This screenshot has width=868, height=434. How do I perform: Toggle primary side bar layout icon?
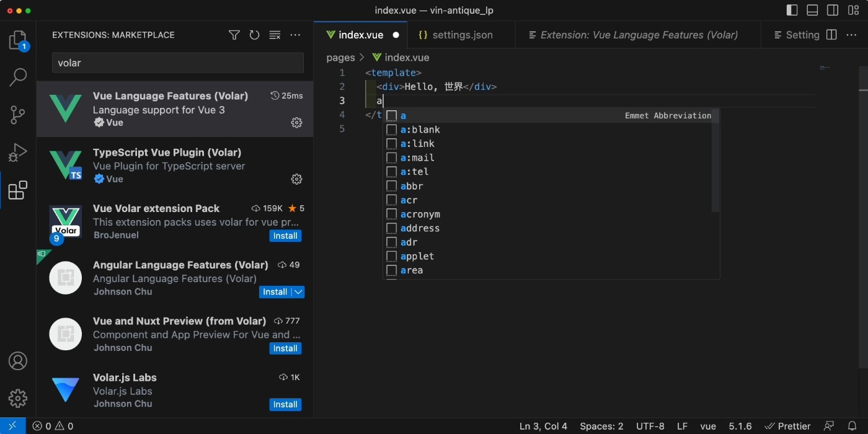[792, 11]
